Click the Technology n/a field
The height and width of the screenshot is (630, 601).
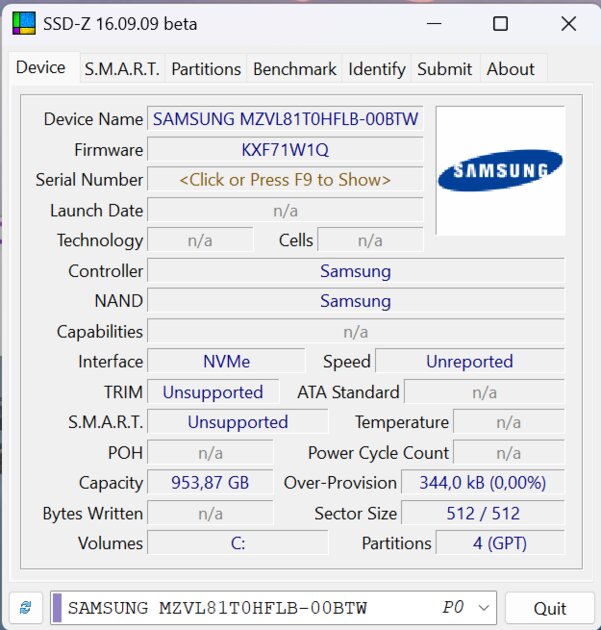coord(200,240)
